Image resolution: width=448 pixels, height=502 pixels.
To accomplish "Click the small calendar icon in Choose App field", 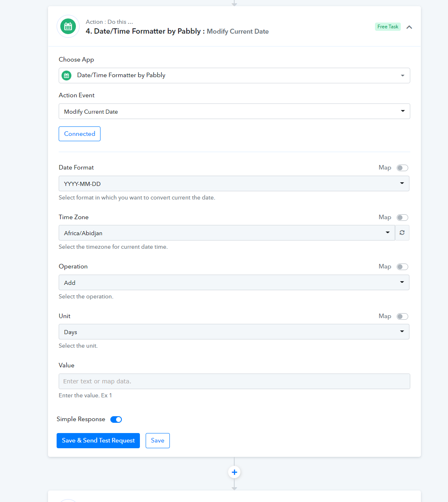I will 66,76.
